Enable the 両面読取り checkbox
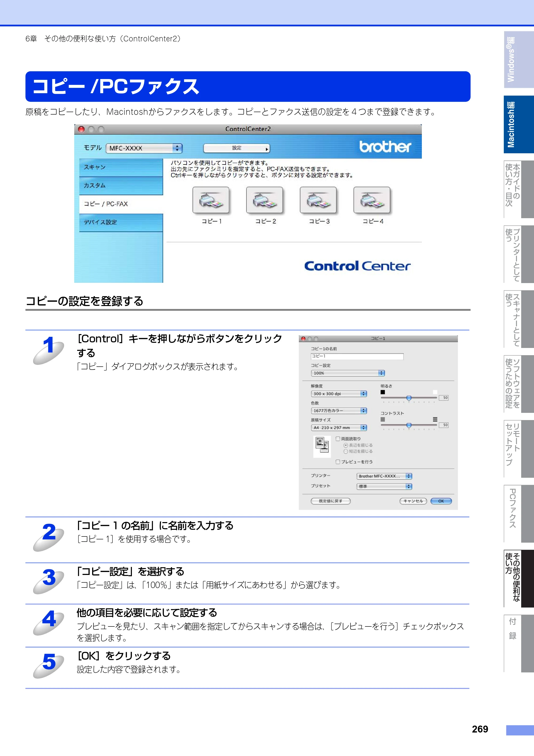534x756 pixels. point(338,439)
